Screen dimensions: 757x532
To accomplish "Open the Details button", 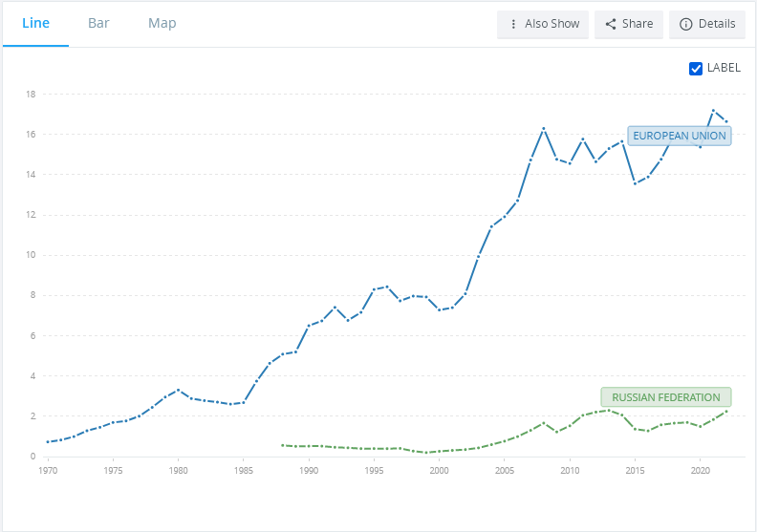I will pyautogui.click(x=707, y=24).
